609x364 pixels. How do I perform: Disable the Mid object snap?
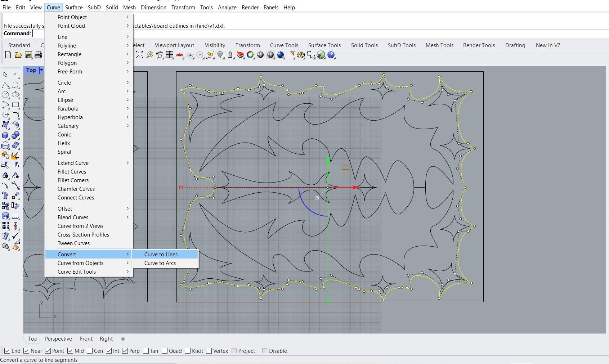coord(70,351)
